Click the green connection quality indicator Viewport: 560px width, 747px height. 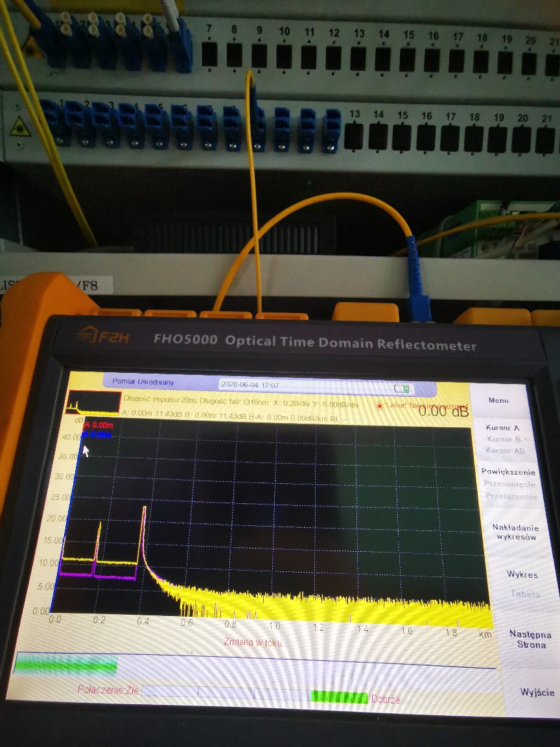pyautogui.click(x=339, y=697)
